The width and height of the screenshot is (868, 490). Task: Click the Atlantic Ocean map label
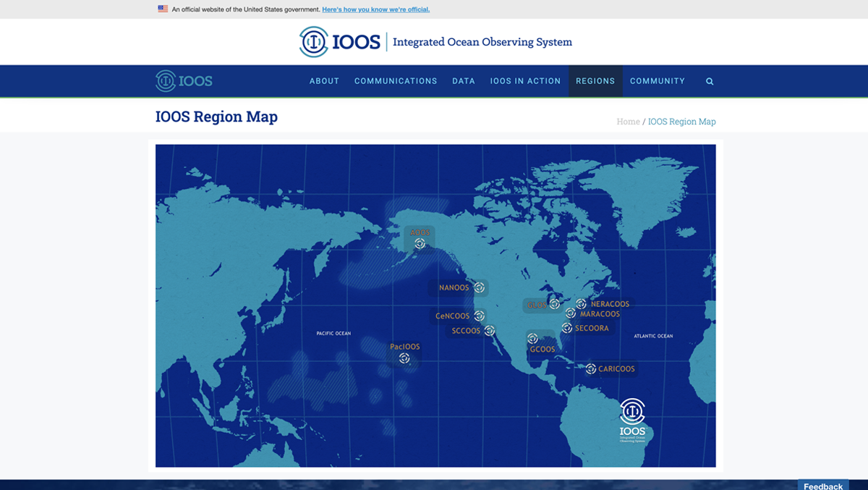(x=653, y=337)
